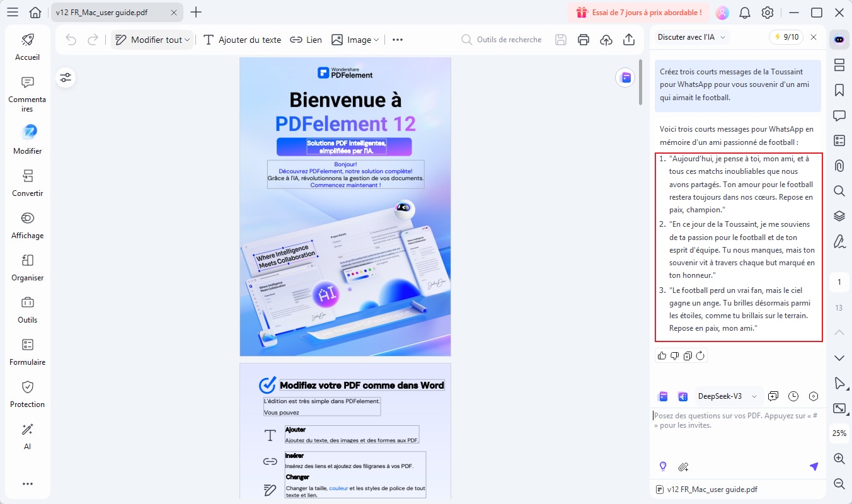Open the Convertir sidebar section
This screenshot has height=504, width=852.
[28, 183]
